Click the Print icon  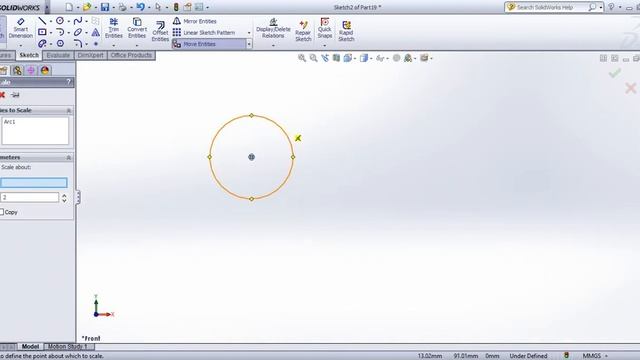click(x=122, y=7)
